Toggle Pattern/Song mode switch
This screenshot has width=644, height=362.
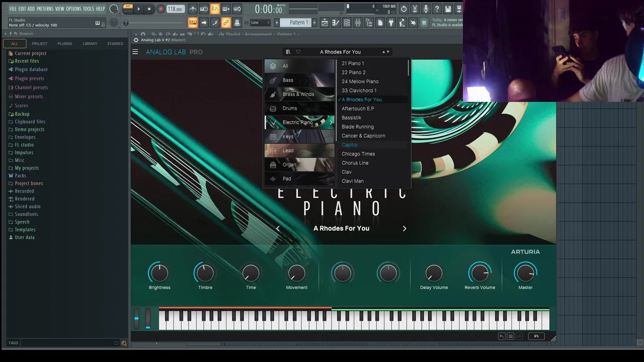[x=128, y=9]
